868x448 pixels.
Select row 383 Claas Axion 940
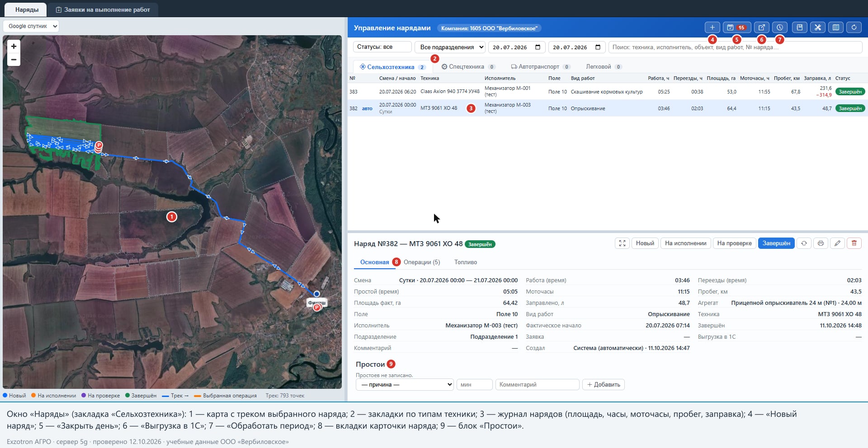click(607, 92)
